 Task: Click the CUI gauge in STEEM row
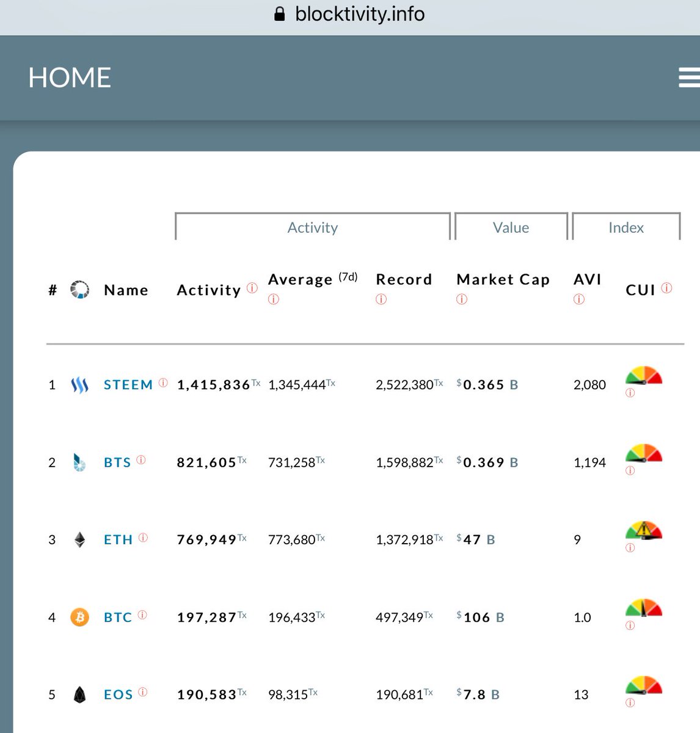[644, 375]
